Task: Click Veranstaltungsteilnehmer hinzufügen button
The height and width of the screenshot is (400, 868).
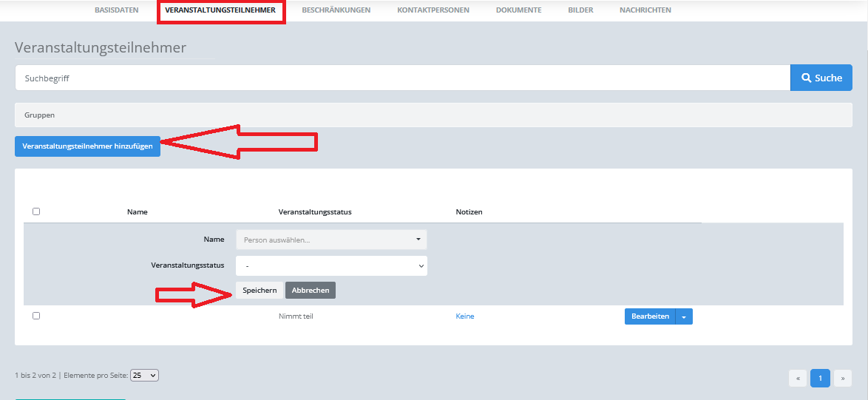Action: (x=87, y=146)
